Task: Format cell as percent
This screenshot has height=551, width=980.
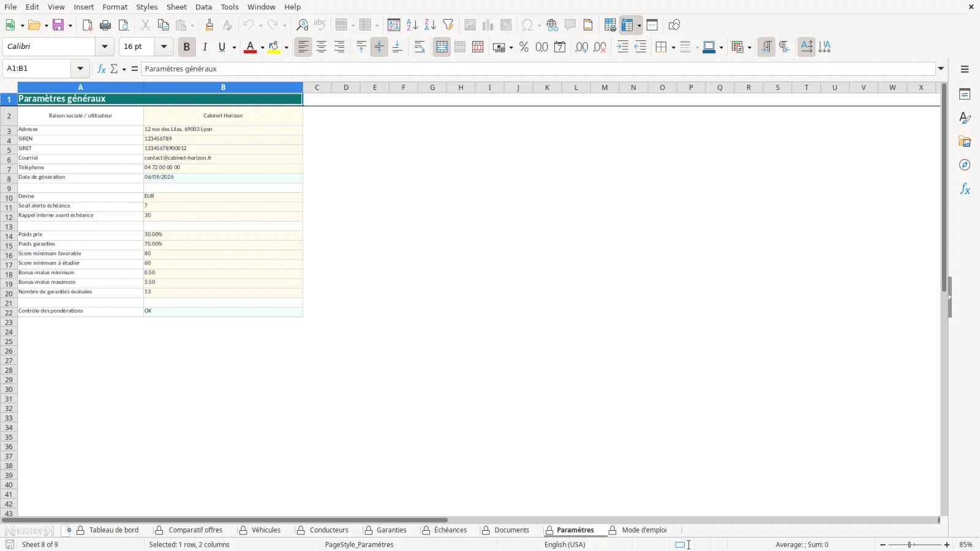Action: (x=524, y=47)
